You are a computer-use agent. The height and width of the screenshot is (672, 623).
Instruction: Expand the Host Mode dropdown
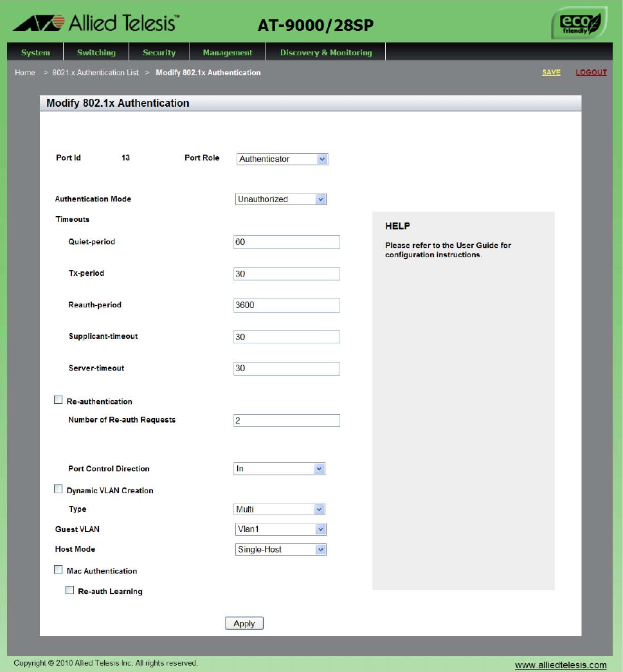[x=281, y=550]
